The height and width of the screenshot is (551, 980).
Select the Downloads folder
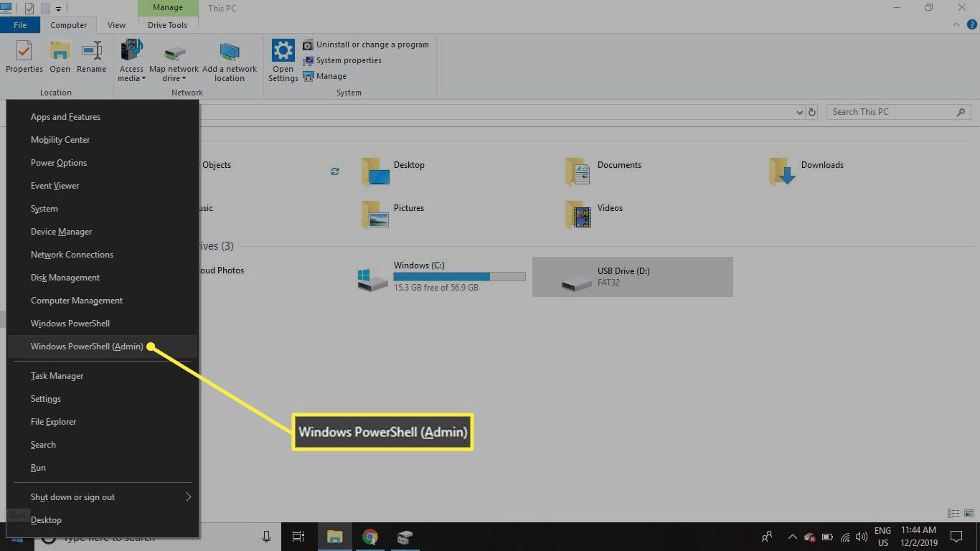coord(806,172)
